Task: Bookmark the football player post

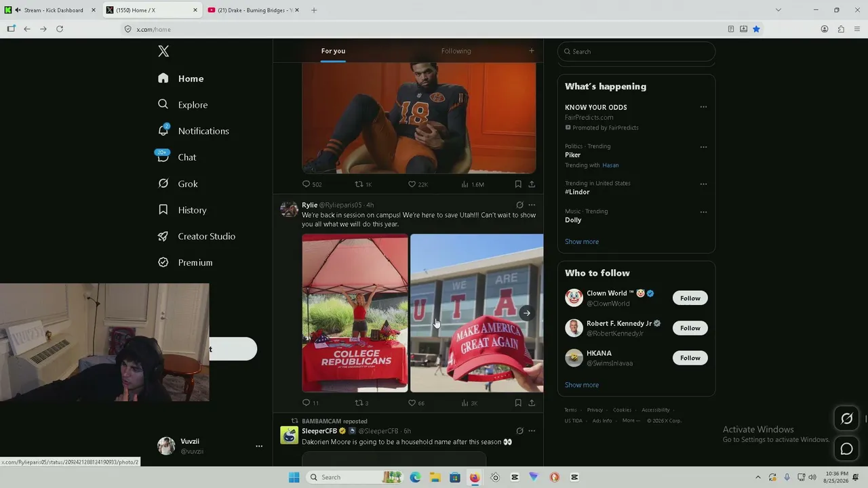Action: click(518, 184)
